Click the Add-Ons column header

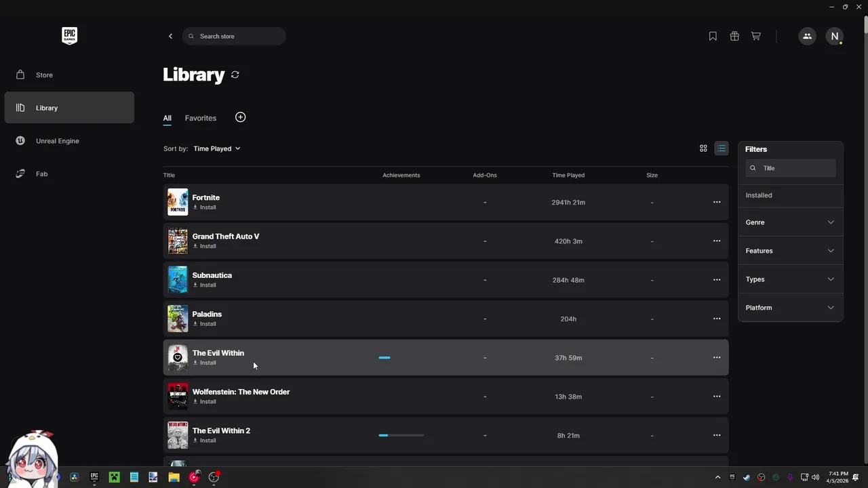pos(485,176)
